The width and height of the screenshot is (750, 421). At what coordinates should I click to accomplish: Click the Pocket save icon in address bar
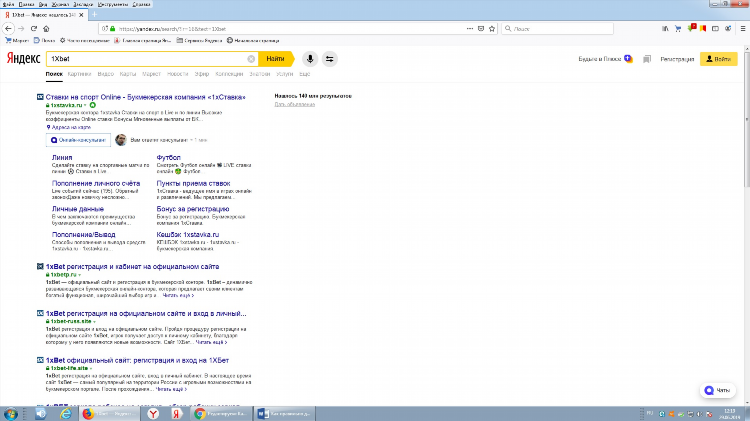click(x=481, y=29)
